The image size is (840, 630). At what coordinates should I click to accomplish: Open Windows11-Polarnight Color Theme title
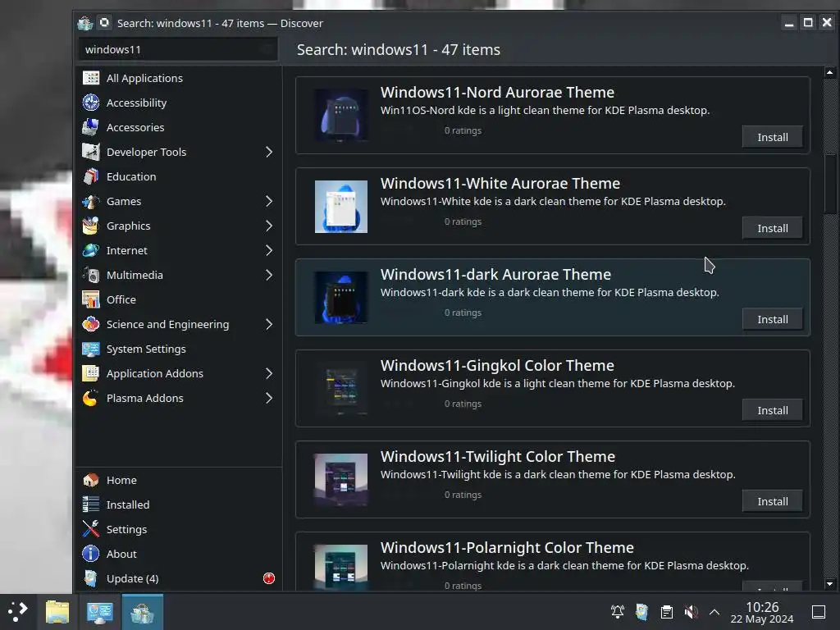[507, 547]
